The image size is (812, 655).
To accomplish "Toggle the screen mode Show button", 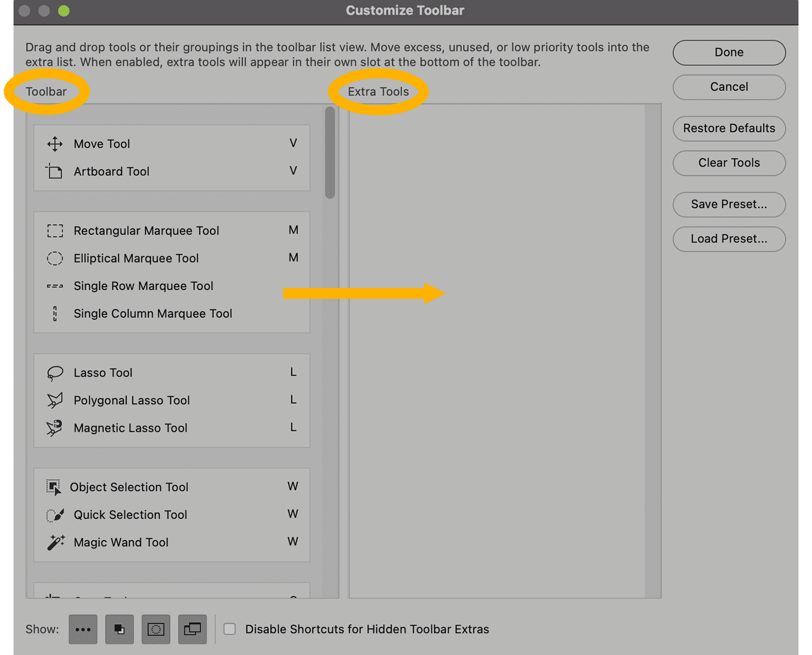I will tap(192, 630).
